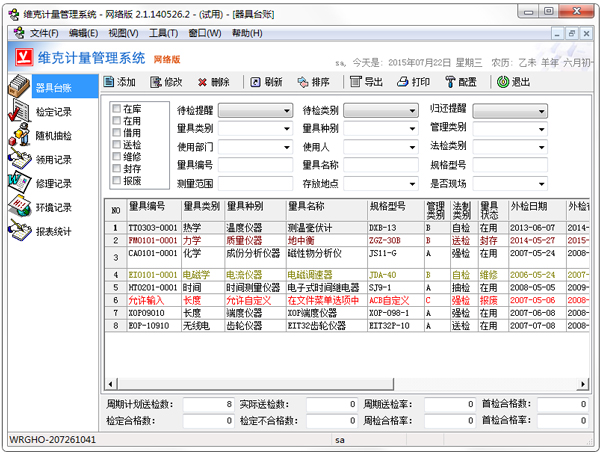Image resolution: width=600 pixels, height=453 pixels.
Task: Expand the 归还提醒 dropdown
Action: point(541,111)
